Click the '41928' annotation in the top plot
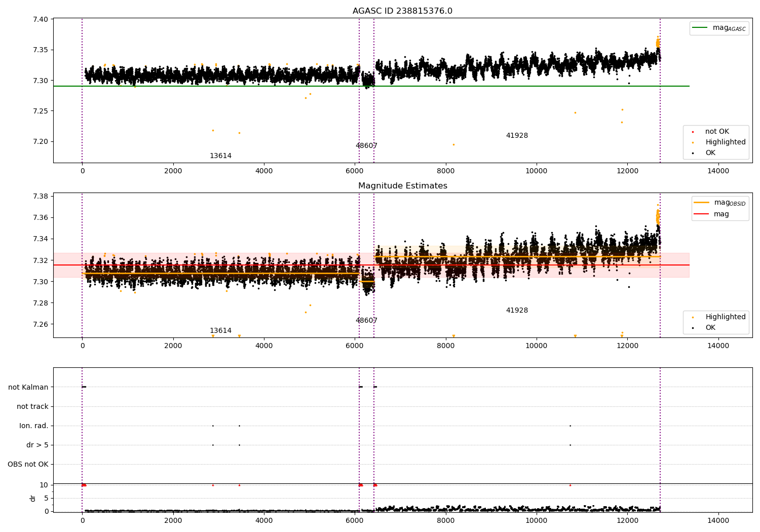 point(517,136)
